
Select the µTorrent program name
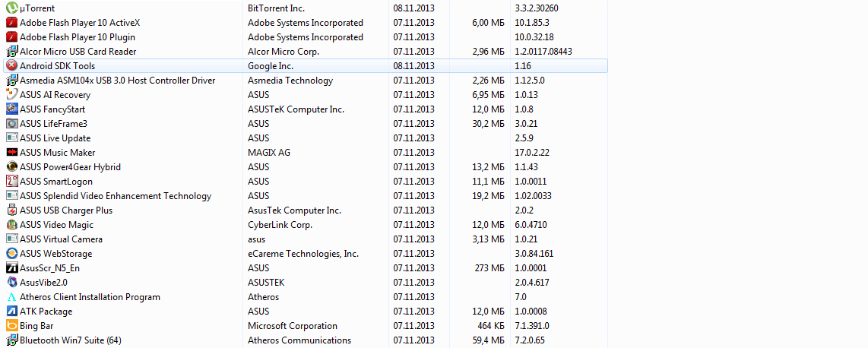[37, 9]
